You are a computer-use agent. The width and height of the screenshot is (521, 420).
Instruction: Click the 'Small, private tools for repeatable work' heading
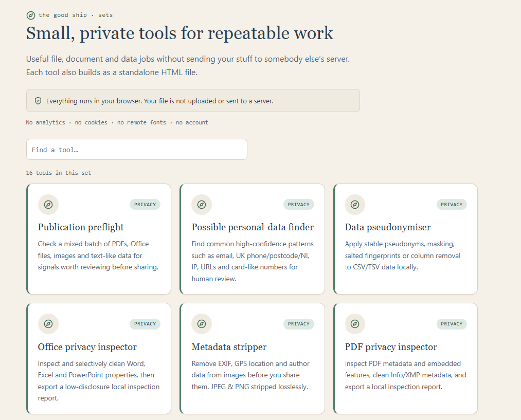click(x=179, y=33)
